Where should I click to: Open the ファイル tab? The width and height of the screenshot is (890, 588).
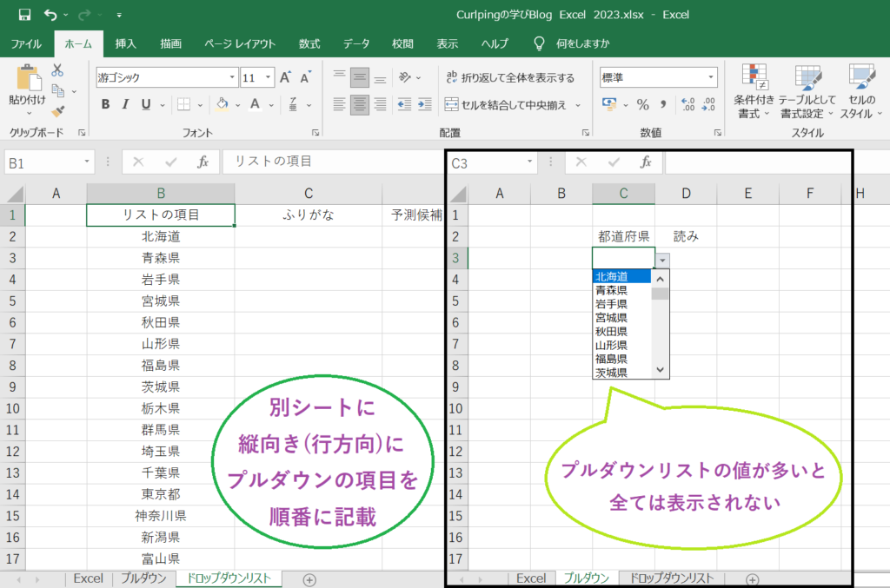point(26,43)
